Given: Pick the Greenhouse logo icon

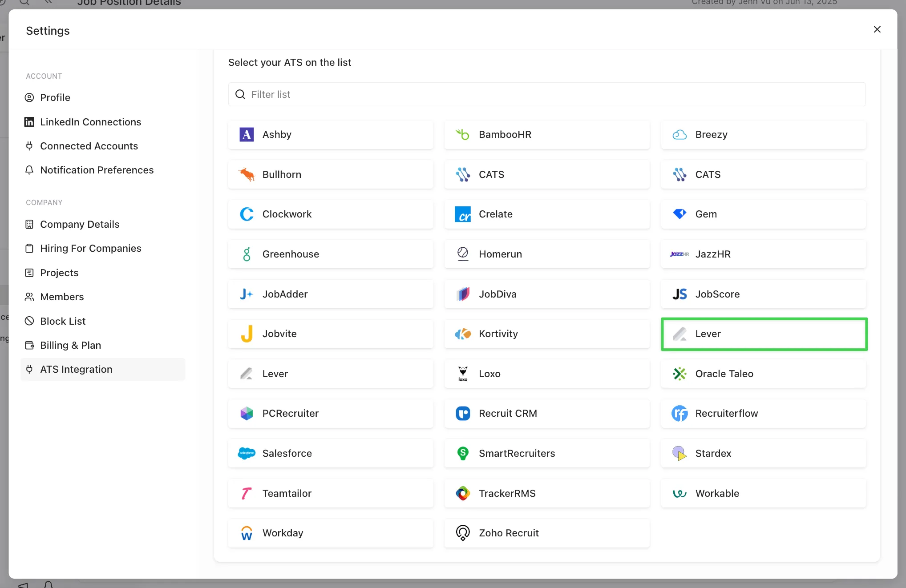Looking at the screenshot, I should pyautogui.click(x=247, y=254).
